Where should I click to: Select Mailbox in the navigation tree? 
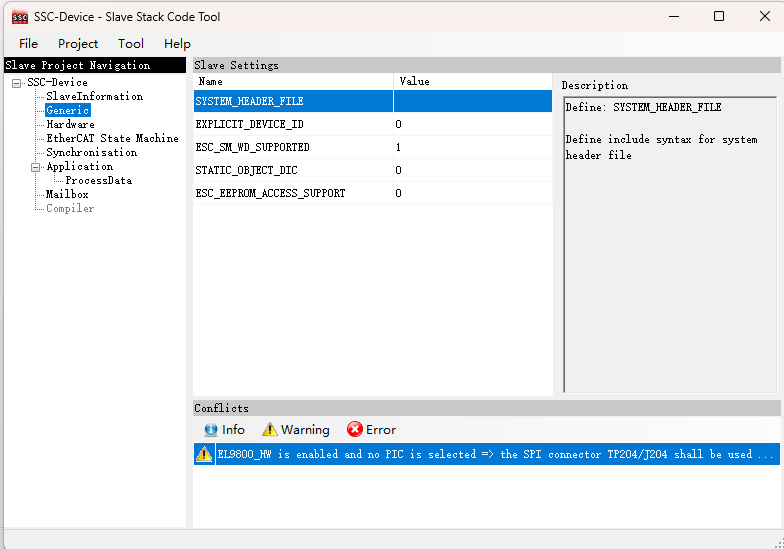pyautogui.click(x=67, y=194)
